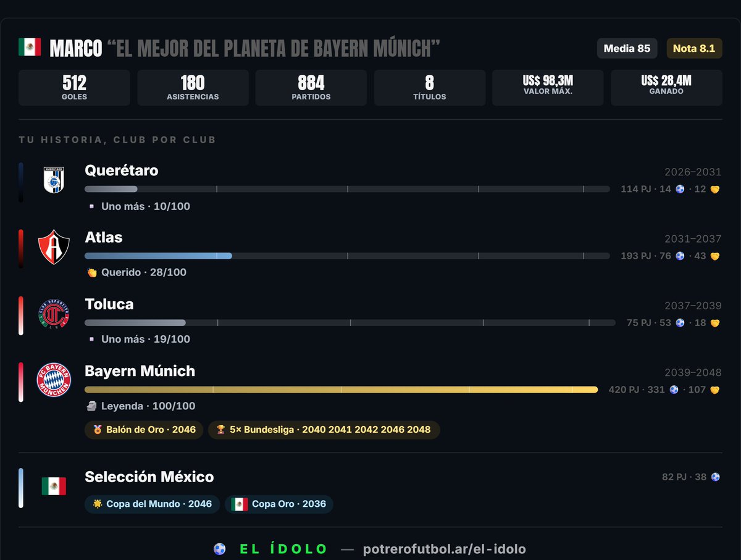Open the Copa del Mundo 2046 badge
Screen dimensions: 741x560
coord(152,504)
